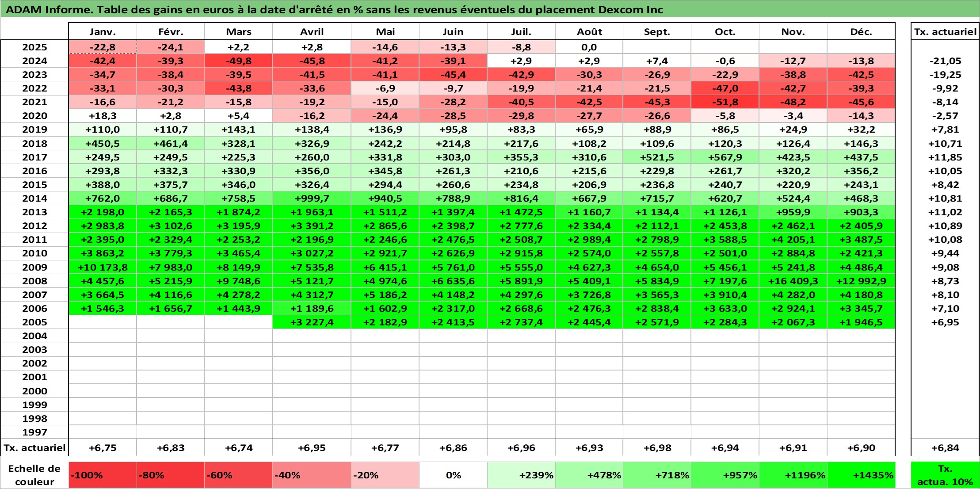Screen dimensions: 980x489
Task: Click the +6,98 September actuarial rate
Action: pyautogui.click(x=657, y=448)
